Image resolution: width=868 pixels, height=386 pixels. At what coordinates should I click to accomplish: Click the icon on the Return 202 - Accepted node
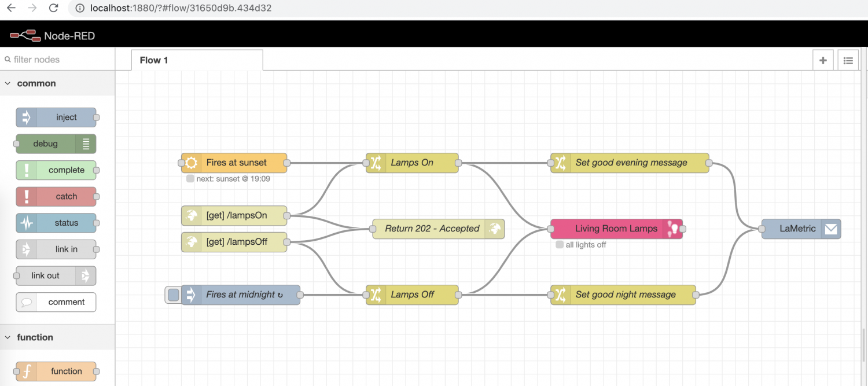pyautogui.click(x=495, y=229)
